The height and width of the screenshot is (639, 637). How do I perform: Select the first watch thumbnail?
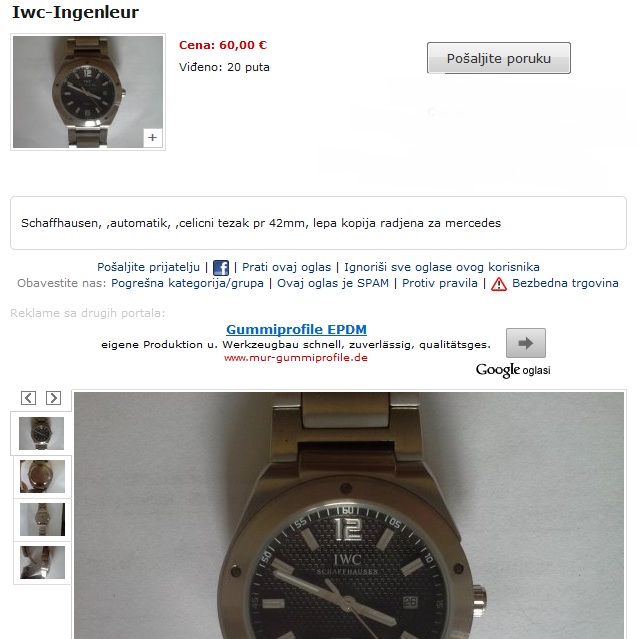click(42, 433)
